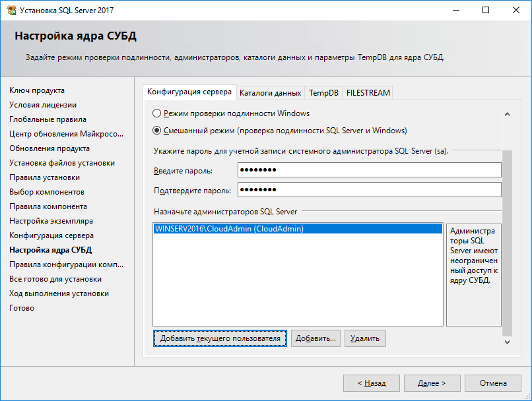Click the SQL Server setup title bar icon
Screen dimensions: 532x401
(11, 11)
